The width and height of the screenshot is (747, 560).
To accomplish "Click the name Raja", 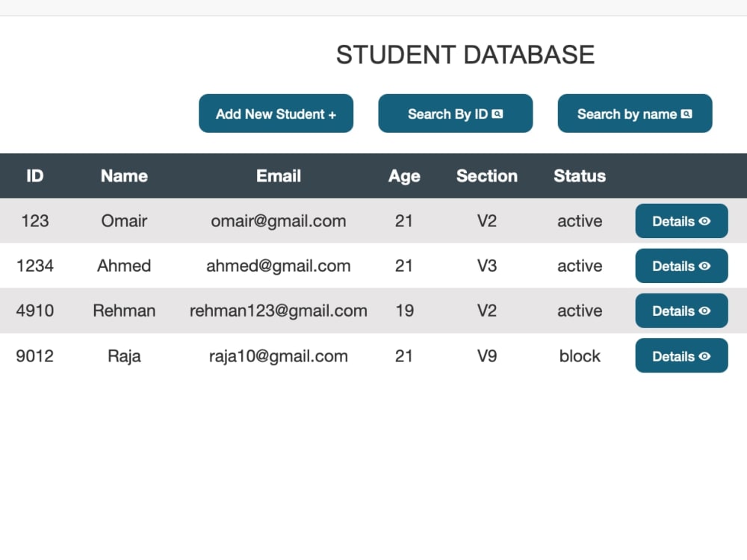I will click(124, 357).
